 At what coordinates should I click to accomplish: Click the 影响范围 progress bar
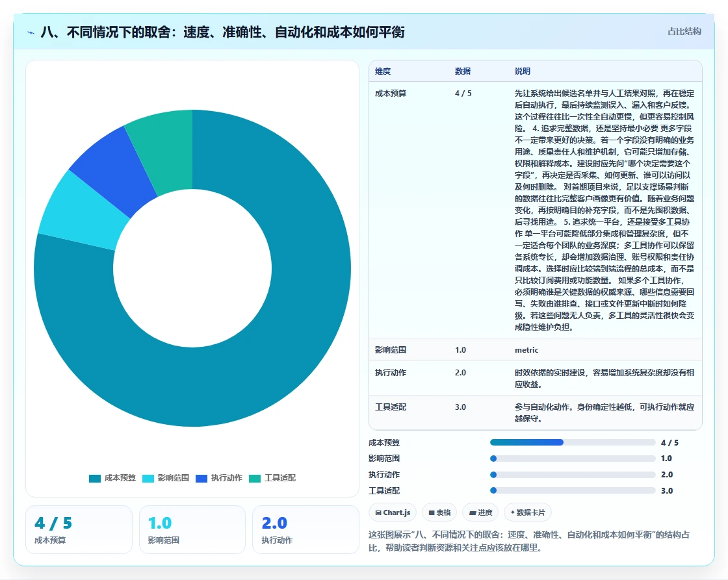[573, 459]
